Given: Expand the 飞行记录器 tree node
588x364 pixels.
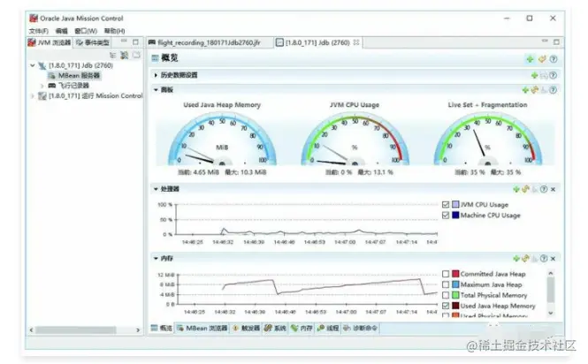Looking at the screenshot, I should 42,86.
